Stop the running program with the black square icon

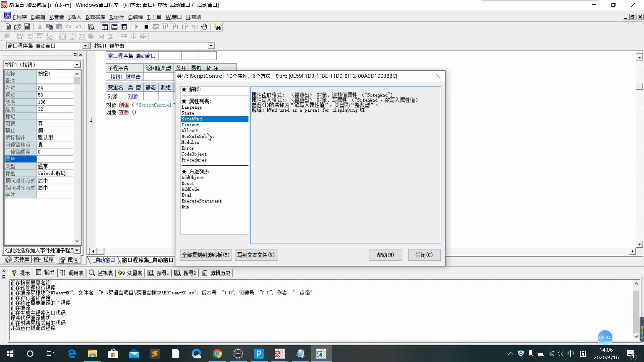[146, 27]
